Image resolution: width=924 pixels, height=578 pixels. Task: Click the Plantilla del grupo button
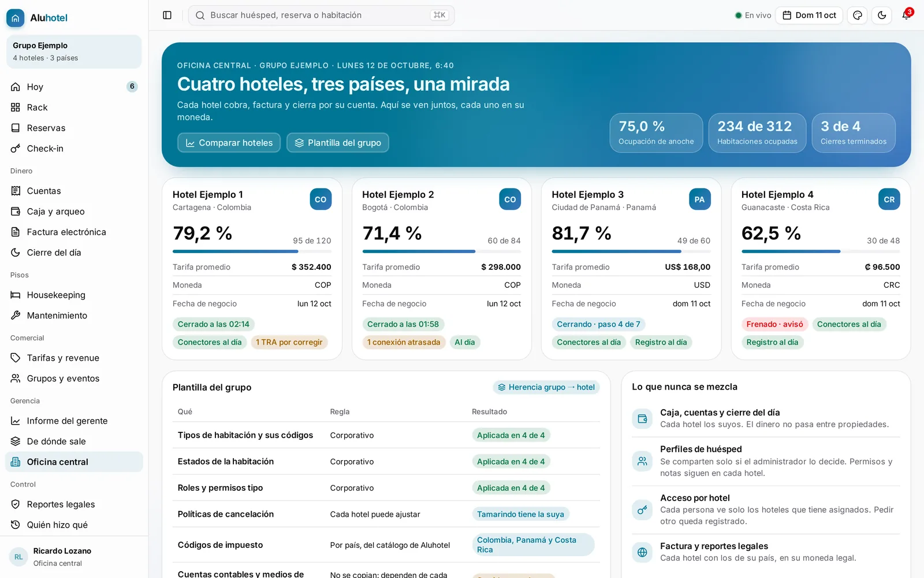coord(338,143)
